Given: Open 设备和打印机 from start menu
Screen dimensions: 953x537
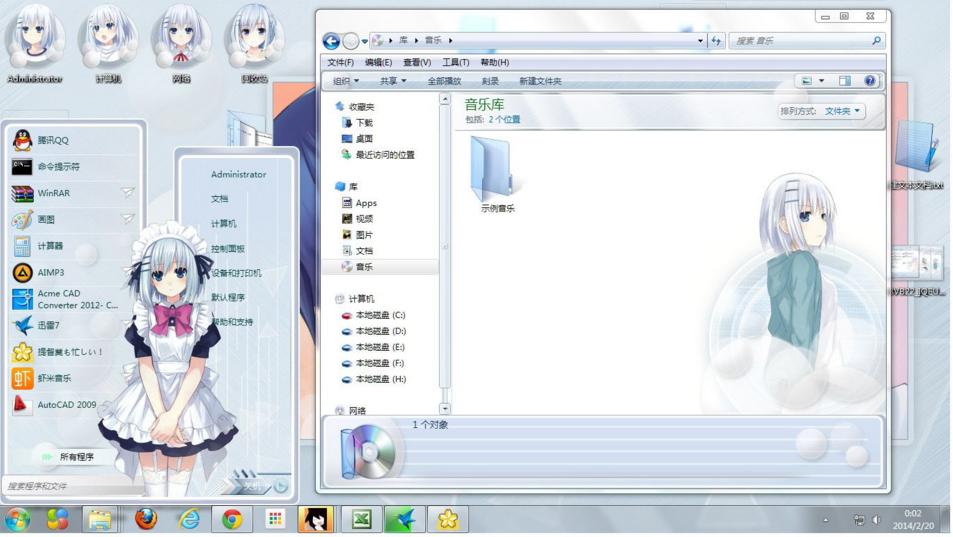Looking at the screenshot, I should click(x=236, y=273).
